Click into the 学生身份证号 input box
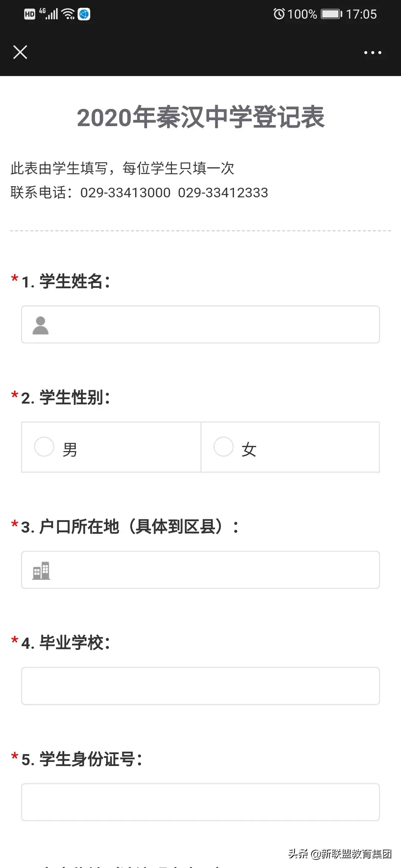This screenshot has height=868, width=401. [x=200, y=802]
